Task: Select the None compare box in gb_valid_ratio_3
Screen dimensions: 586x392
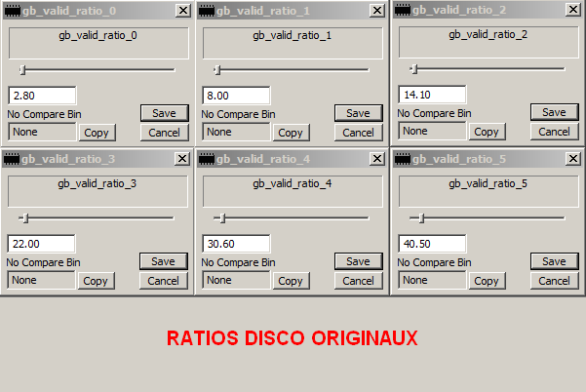Action: (x=41, y=280)
